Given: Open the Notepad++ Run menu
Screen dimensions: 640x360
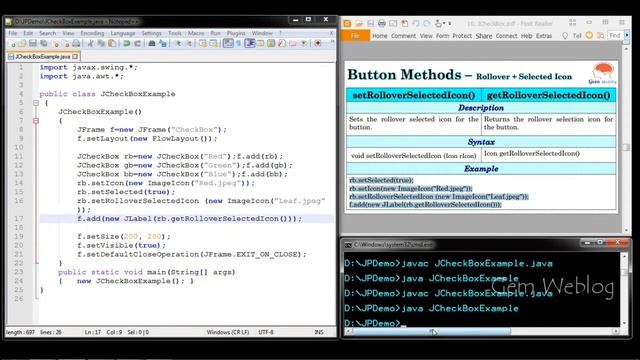Looking at the screenshot, I should point(216,33).
